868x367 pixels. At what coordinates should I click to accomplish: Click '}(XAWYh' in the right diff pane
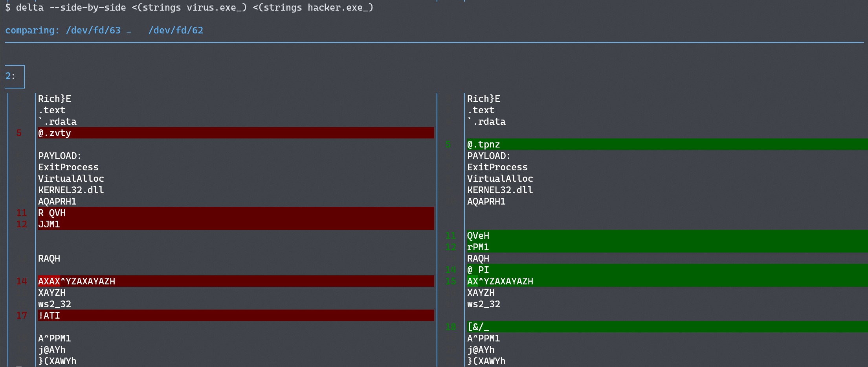pos(486,361)
